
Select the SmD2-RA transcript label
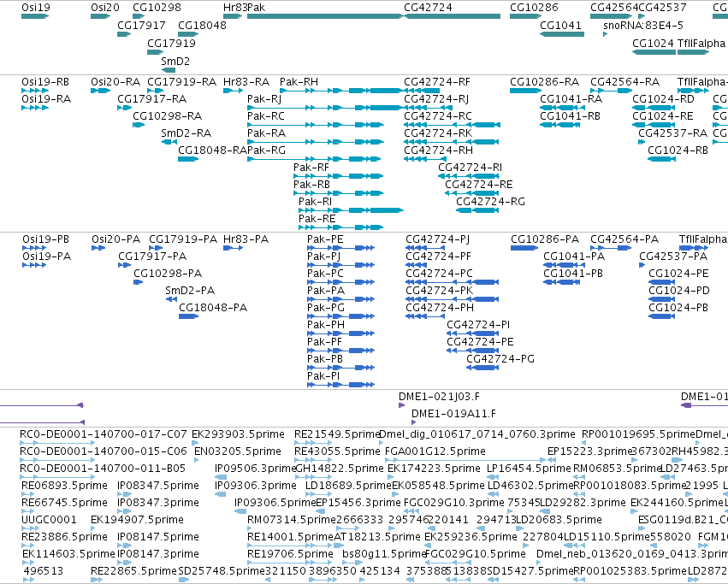(186, 133)
